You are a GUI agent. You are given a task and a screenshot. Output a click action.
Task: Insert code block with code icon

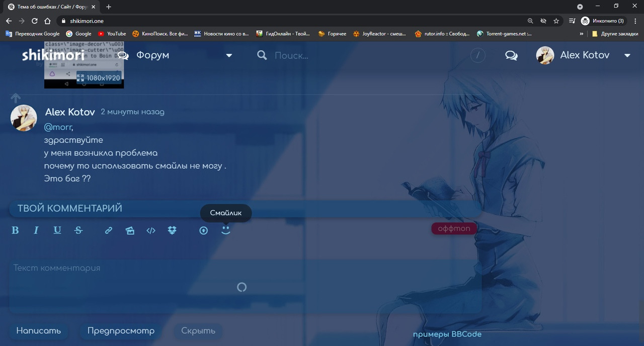pyautogui.click(x=151, y=230)
